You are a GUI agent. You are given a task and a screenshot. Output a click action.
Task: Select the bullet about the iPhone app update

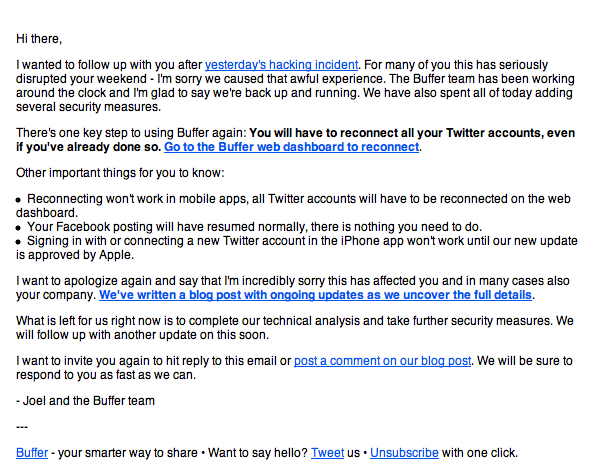pos(297,248)
